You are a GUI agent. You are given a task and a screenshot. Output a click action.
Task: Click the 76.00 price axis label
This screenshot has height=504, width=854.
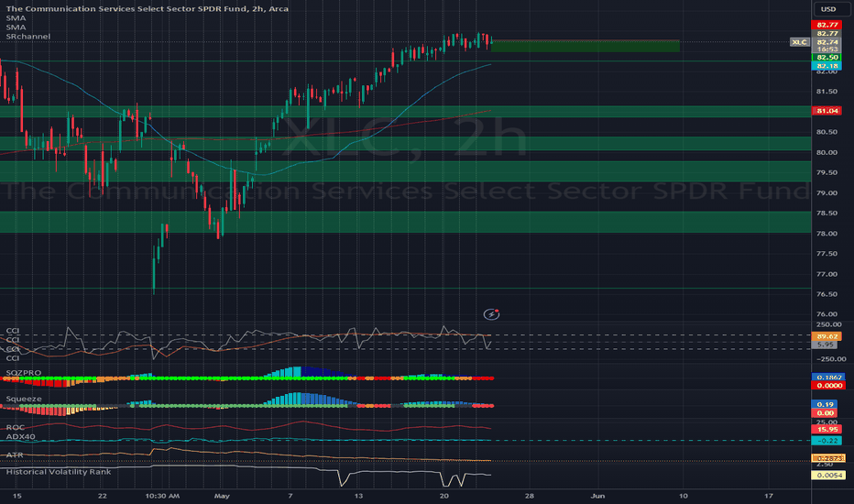(827, 314)
